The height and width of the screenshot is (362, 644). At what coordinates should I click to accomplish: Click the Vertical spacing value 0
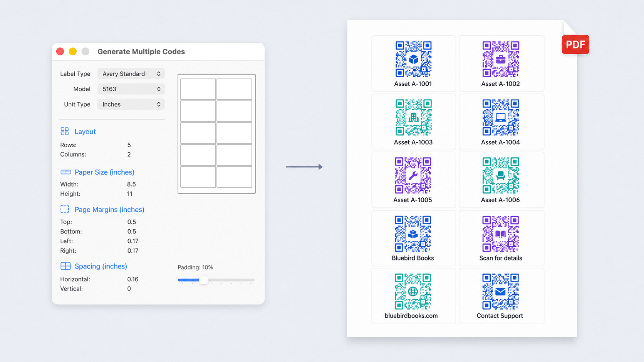[129, 289]
